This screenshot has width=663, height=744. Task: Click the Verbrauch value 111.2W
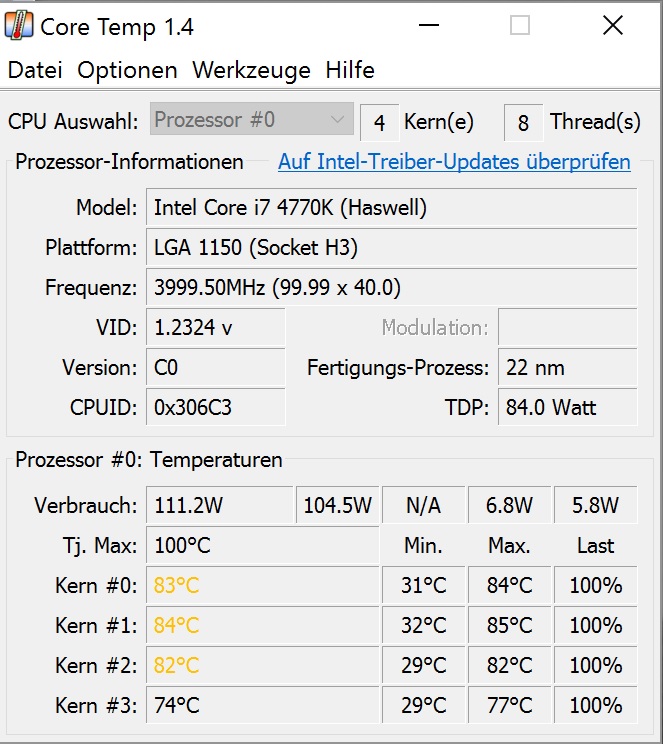[220, 505]
